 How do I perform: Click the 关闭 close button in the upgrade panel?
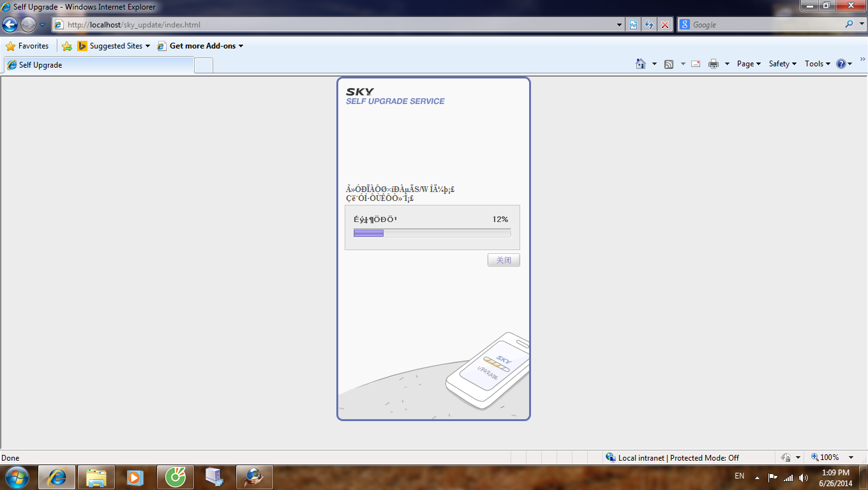click(504, 260)
